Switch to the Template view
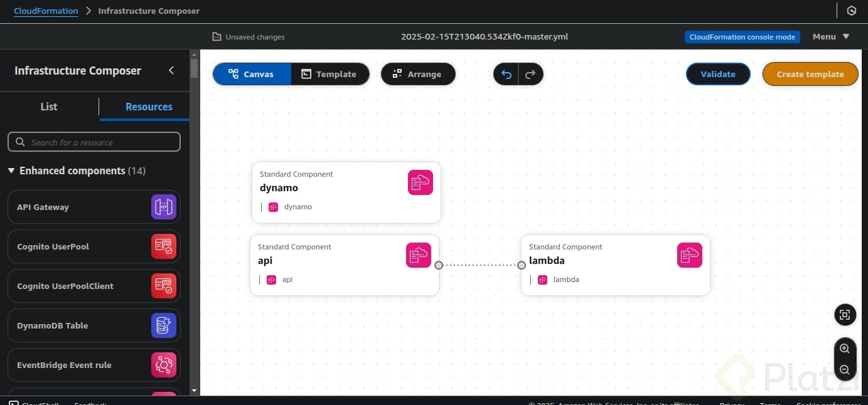 (x=330, y=74)
